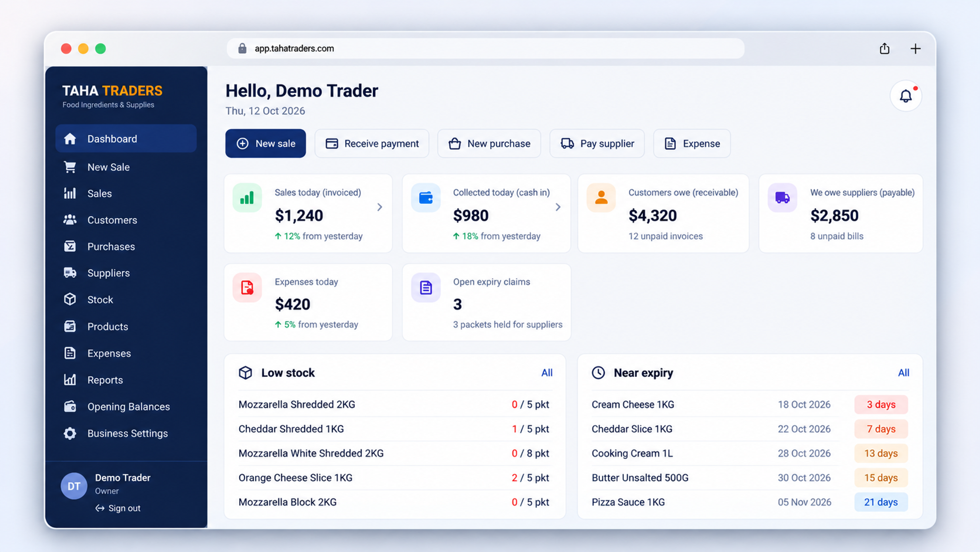
Task: Open Products sidebar item
Action: (x=126, y=327)
